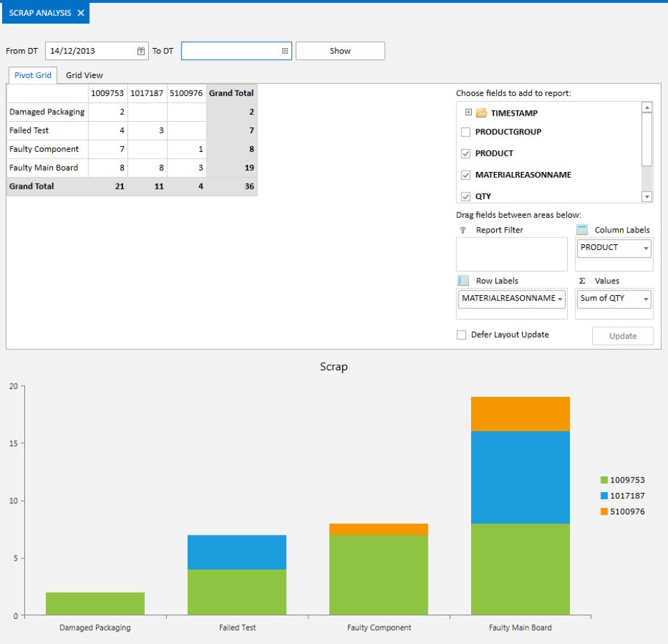Switch to the Grid View tab
Viewport: 668px width, 644px height.
(84, 74)
